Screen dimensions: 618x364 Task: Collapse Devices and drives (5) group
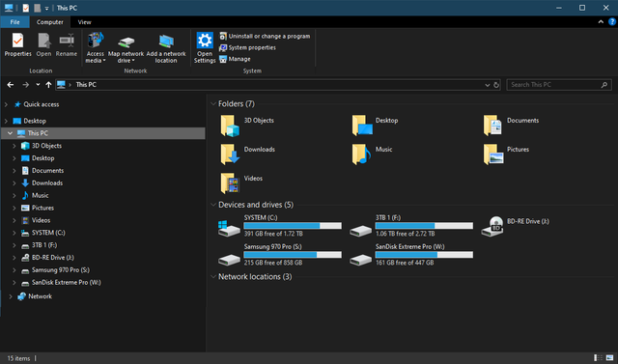tap(213, 205)
